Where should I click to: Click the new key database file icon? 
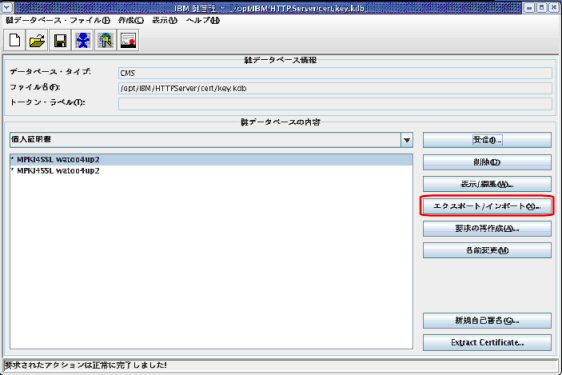click(14, 40)
